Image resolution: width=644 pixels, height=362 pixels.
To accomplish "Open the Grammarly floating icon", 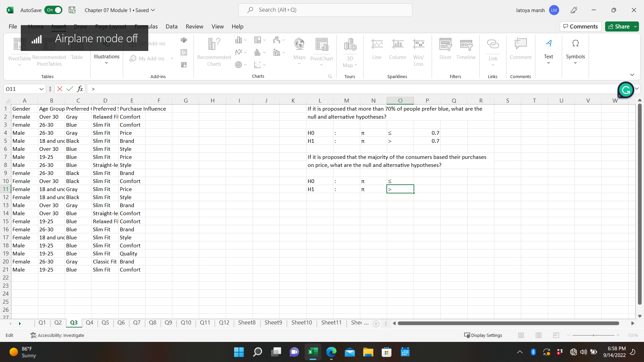I will [x=626, y=90].
